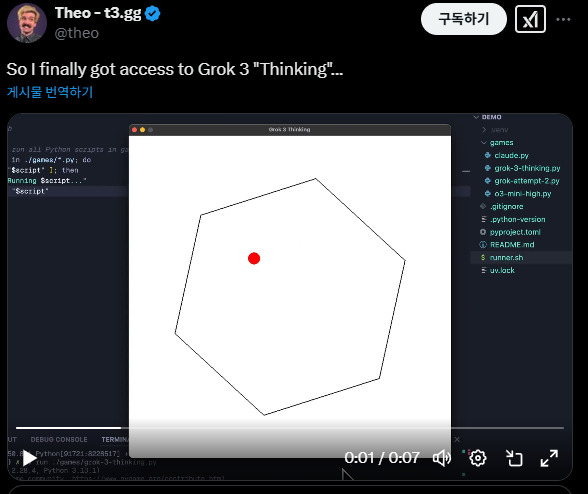The height and width of the screenshot is (494, 588).
Task: Click Python icon beside o3-mini-high.py
Action: coord(488,194)
